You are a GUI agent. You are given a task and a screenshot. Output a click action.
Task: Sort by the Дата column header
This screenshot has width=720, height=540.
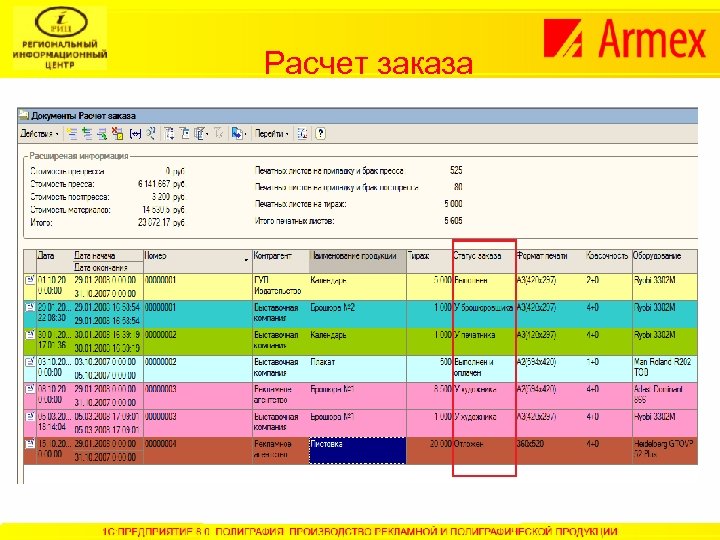55,261
